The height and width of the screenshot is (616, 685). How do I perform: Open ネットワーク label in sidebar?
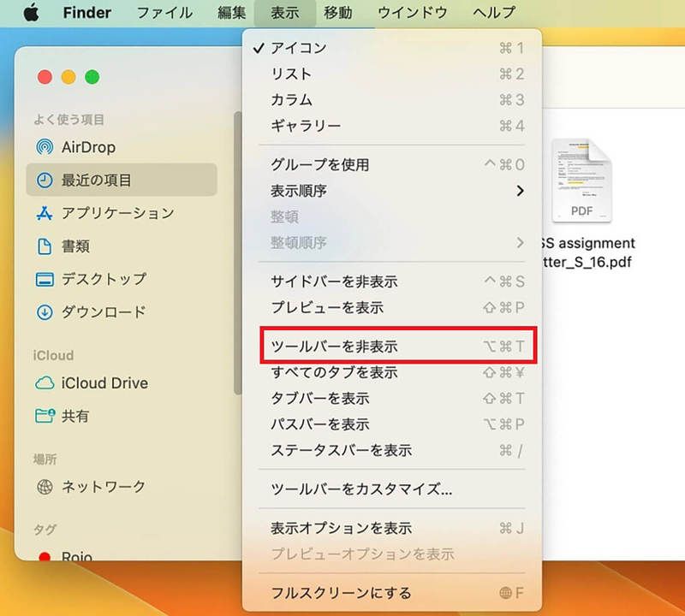point(104,486)
